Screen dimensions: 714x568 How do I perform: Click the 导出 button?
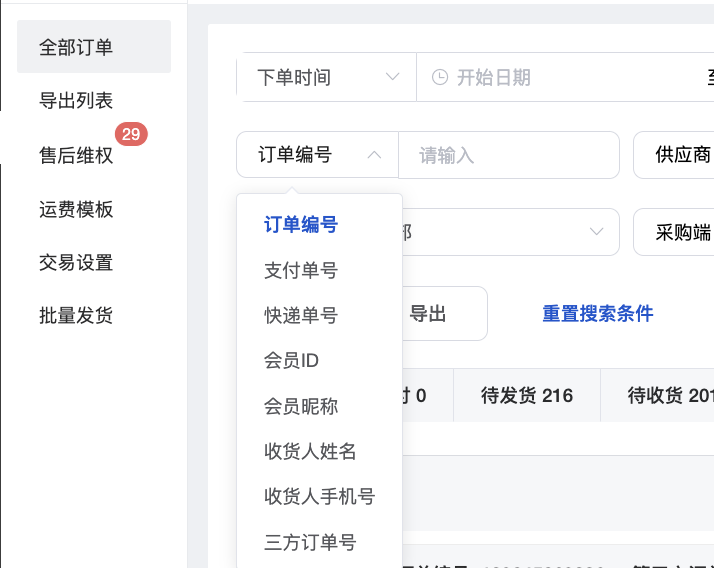click(429, 314)
